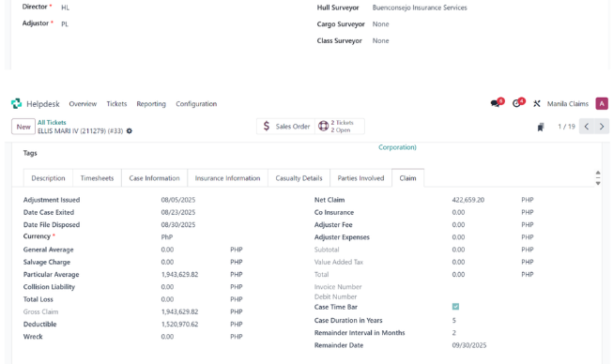
Task: Click the Adjustment Issued date 08/05/2025
Action: tap(177, 200)
